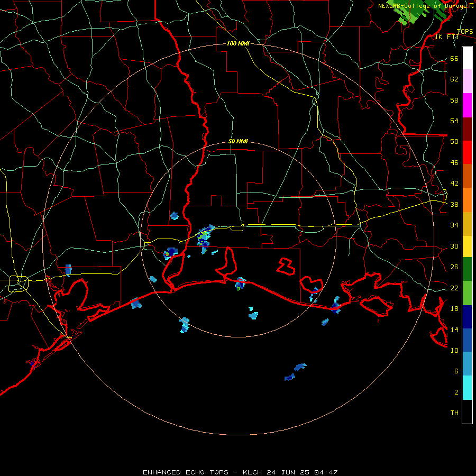Click the legend value '26'
Viewport: 476px width, 476px height.
pos(454,267)
